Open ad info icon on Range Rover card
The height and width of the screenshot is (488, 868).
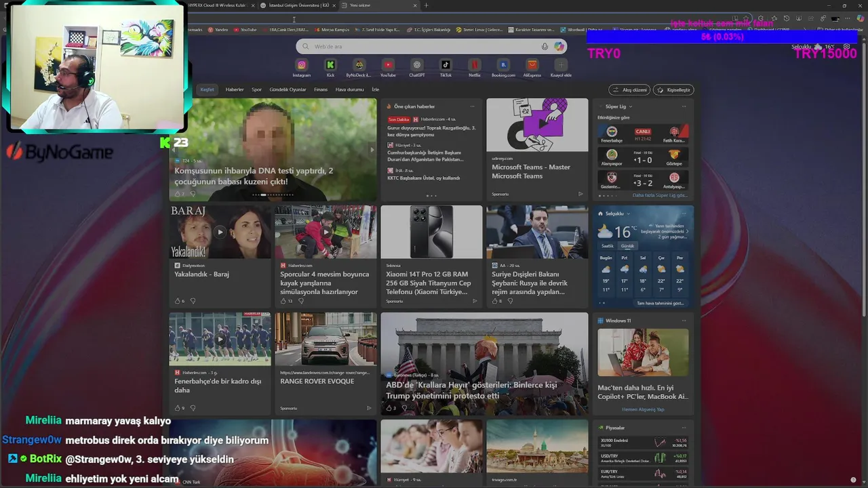pyautogui.click(x=368, y=408)
